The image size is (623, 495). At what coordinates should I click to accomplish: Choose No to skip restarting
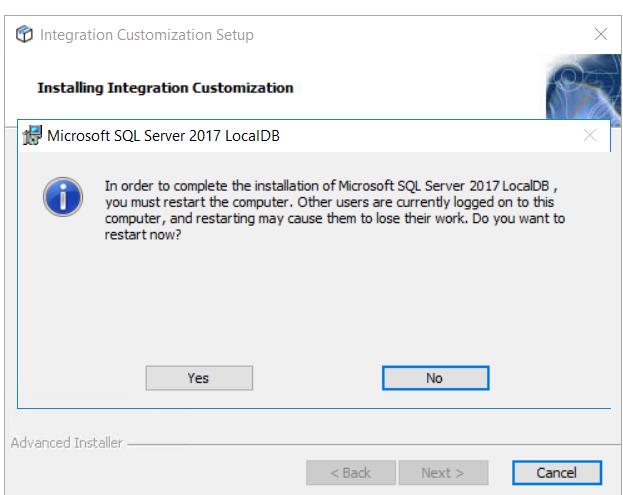click(434, 378)
